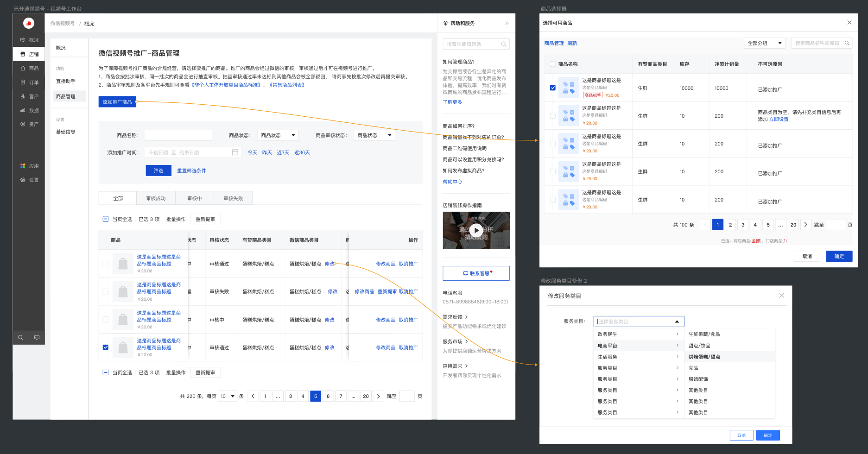
Task: Switch to 审核成功 tab
Action: (x=156, y=198)
